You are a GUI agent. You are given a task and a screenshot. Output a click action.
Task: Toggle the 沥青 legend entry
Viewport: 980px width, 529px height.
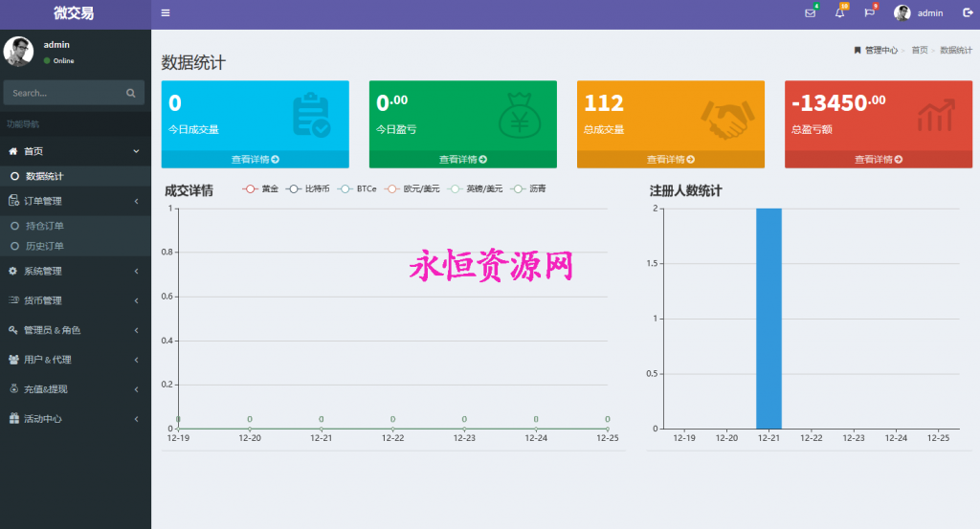point(529,189)
